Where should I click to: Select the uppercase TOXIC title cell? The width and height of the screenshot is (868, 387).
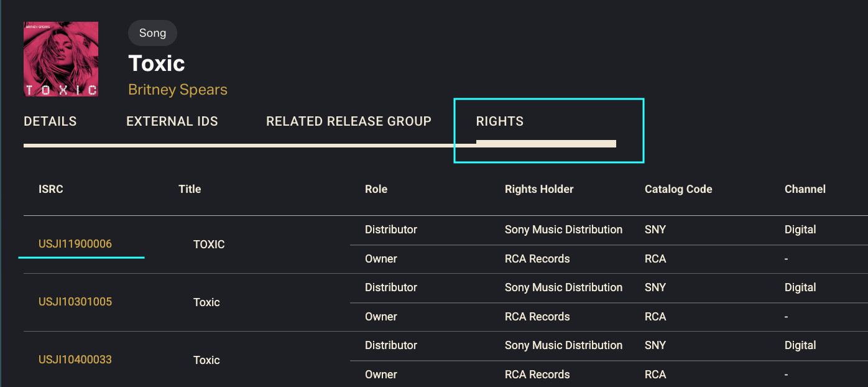click(x=209, y=245)
